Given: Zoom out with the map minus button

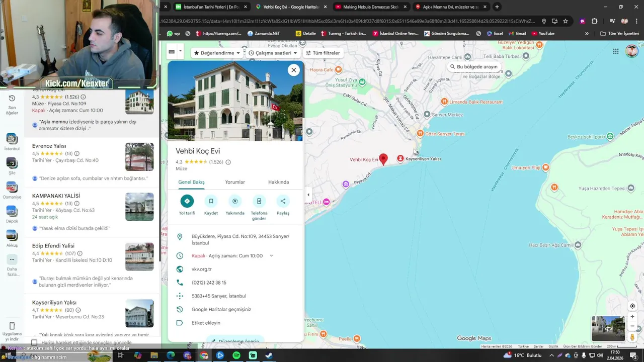Looking at the screenshot, I should [x=632, y=326].
